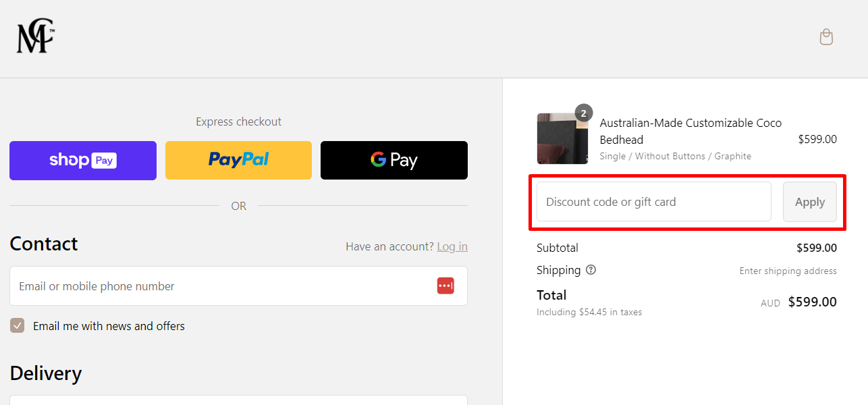This screenshot has width=868, height=405.
Task: Click the Australian-Made Customizable Coco Bedhead title
Action: 690,132
